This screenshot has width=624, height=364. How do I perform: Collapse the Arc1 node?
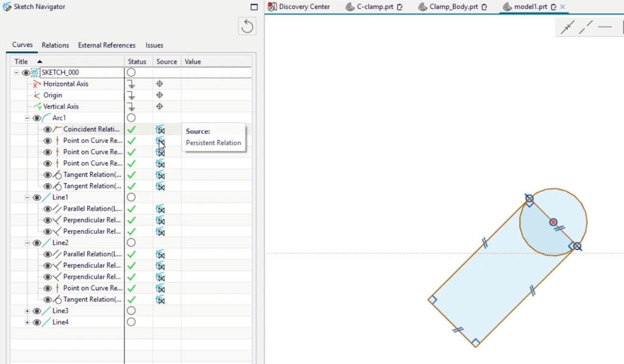[27, 118]
